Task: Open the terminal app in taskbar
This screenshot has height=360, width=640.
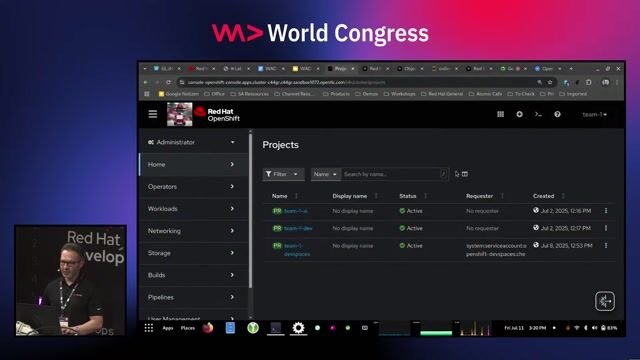Action: 276,328
